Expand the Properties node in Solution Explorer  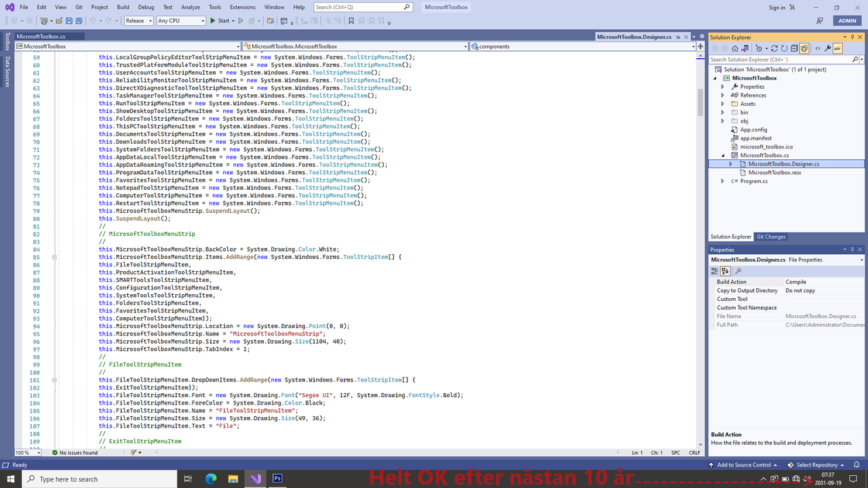(723, 87)
